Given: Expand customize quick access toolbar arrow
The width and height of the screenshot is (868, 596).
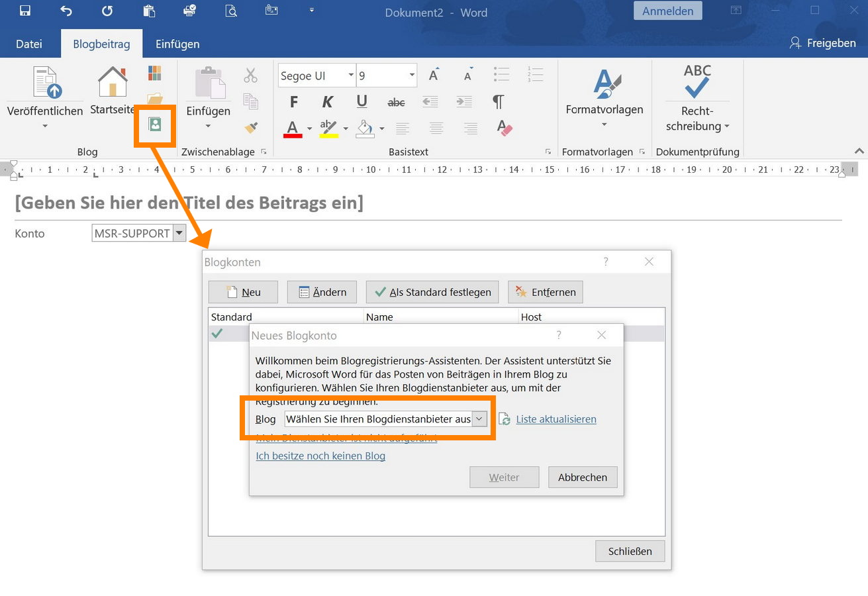Looking at the screenshot, I should pos(312,10).
